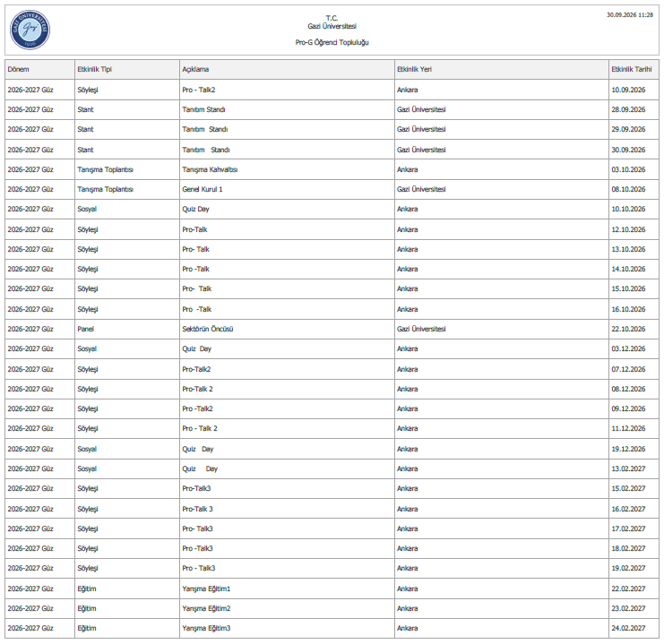Select the date 22.10.2026 cell
Screen dimensions: 664x644
[634, 329]
